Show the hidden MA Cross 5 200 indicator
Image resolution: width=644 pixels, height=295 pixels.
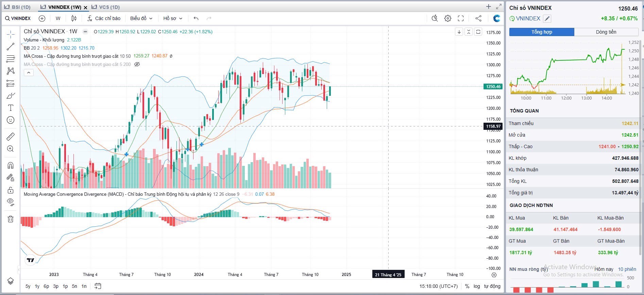click(137, 64)
